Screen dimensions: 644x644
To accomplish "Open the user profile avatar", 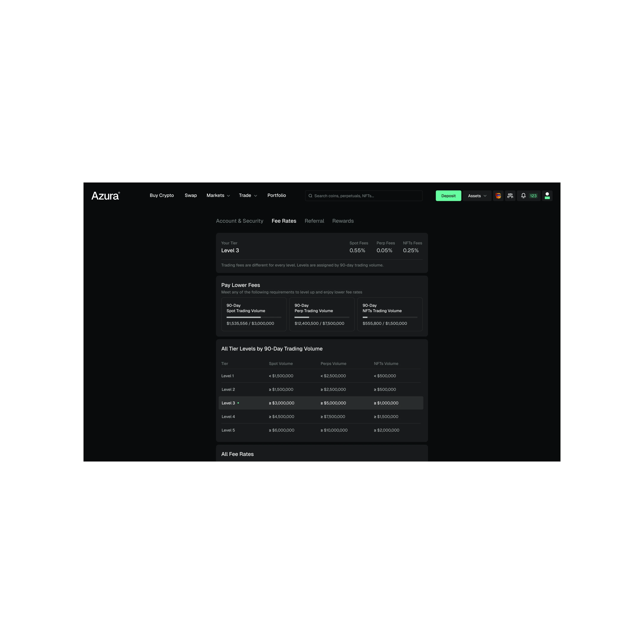I will (x=547, y=196).
